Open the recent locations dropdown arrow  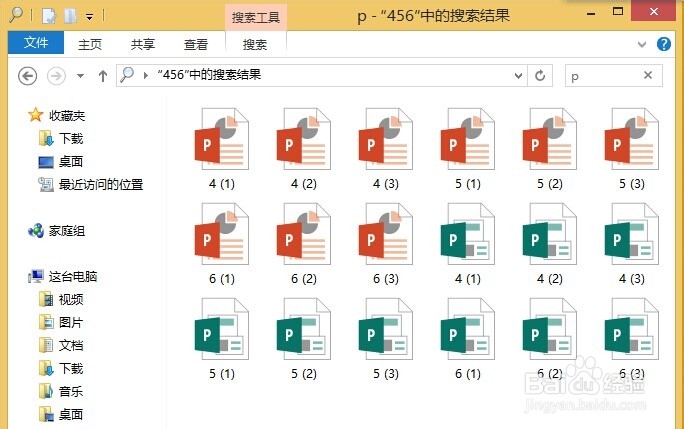coord(80,76)
